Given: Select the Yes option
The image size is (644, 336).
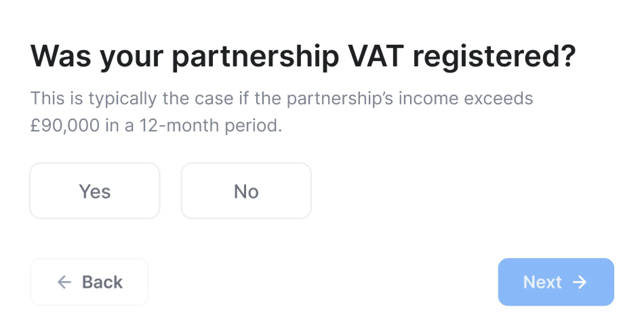Looking at the screenshot, I should [x=95, y=191].
